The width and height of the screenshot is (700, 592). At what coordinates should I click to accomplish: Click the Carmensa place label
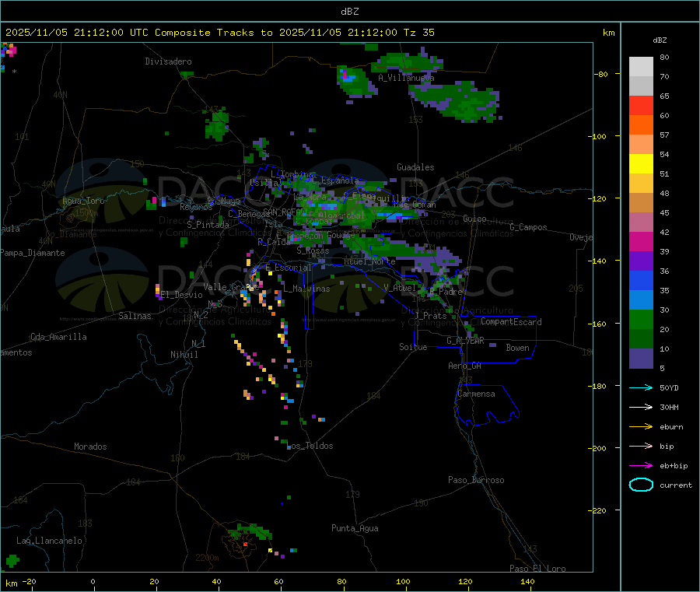coord(476,394)
